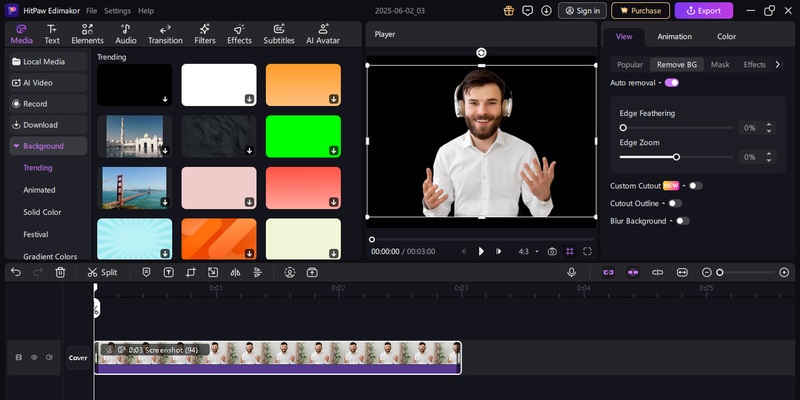Click the mirror flip icon

[x=235, y=272]
